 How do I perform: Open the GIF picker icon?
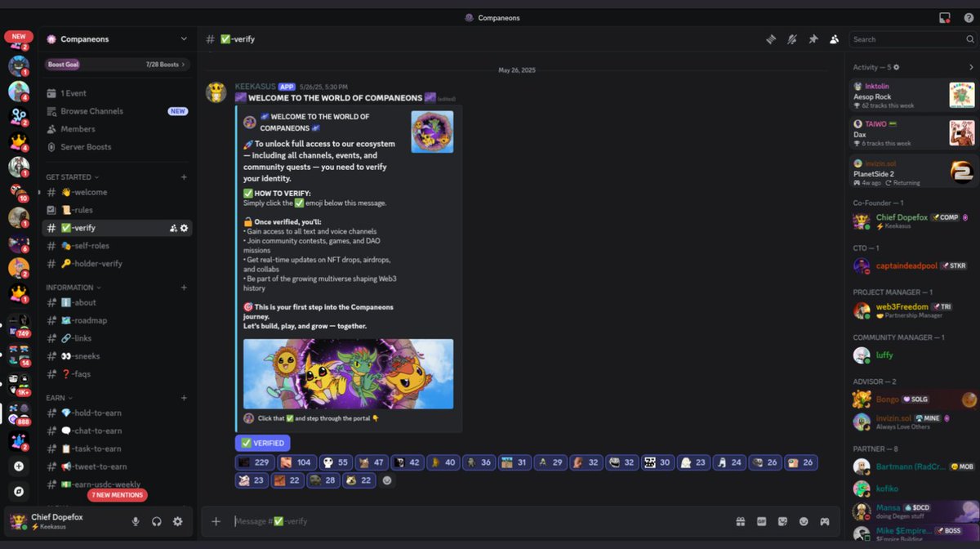coord(761,521)
